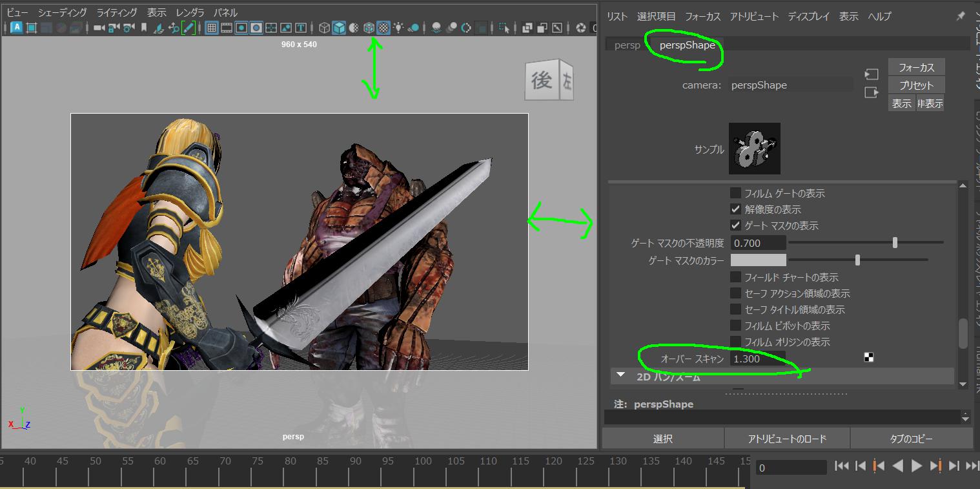Enable セーフ タイトル領域の表示 checkbox
The width and height of the screenshot is (980, 489).
pyautogui.click(x=735, y=309)
